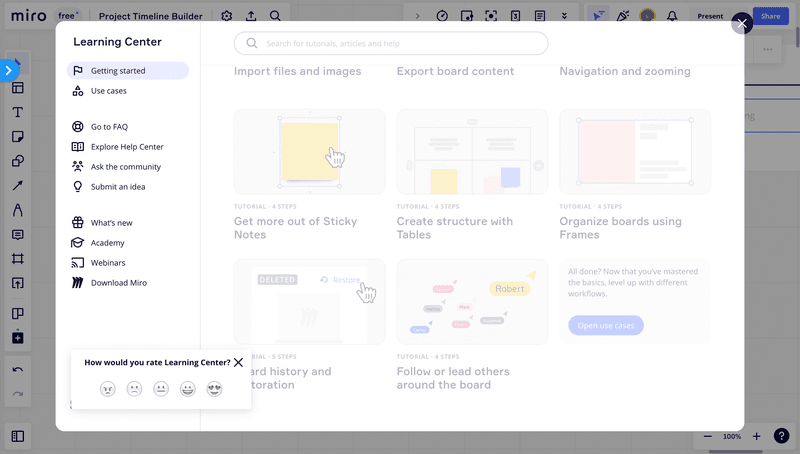Switch to Use cases section
The height and width of the screenshot is (454, 800).
pos(108,91)
